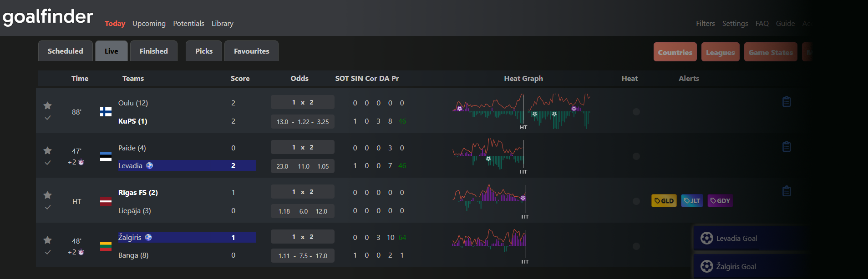Open the Upcoming menu item

pos(149,23)
